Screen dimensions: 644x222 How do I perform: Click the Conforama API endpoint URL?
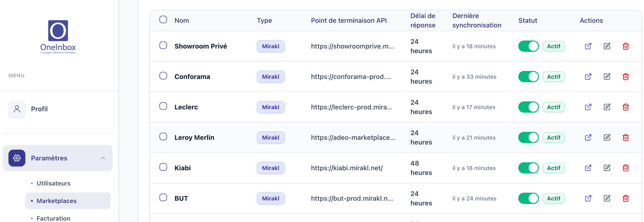pos(351,77)
